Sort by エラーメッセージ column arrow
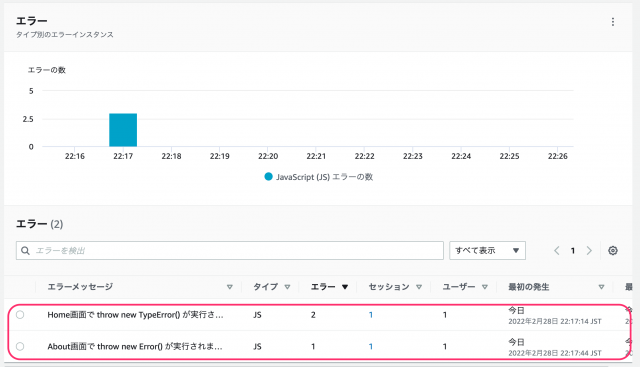Image resolution: width=640 pixels, height=367 pixels. (x=230, y=287)
